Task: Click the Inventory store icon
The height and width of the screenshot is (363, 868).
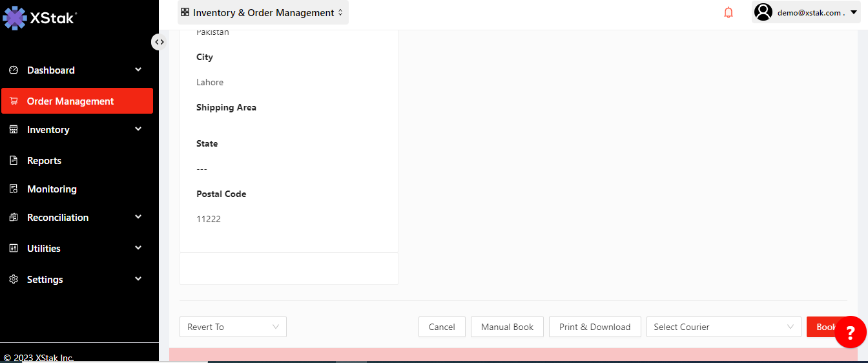Action: pyautogui.click(x=14, y=130)
